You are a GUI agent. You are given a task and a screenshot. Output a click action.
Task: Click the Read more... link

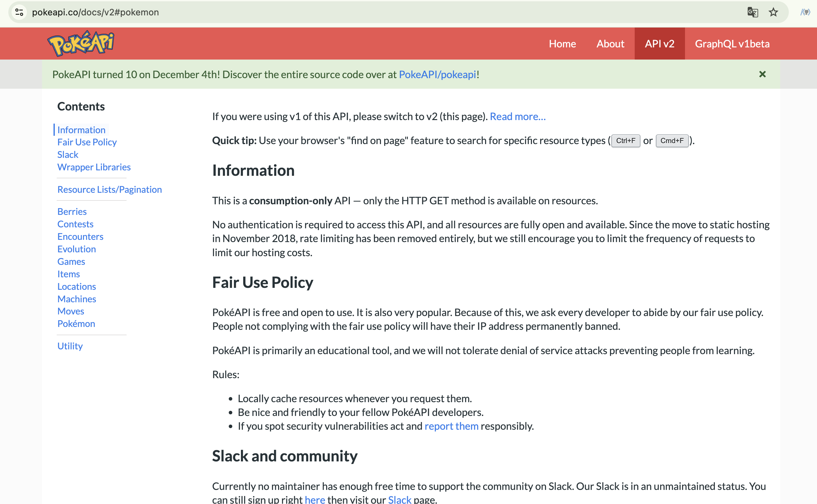pos(517,116)
